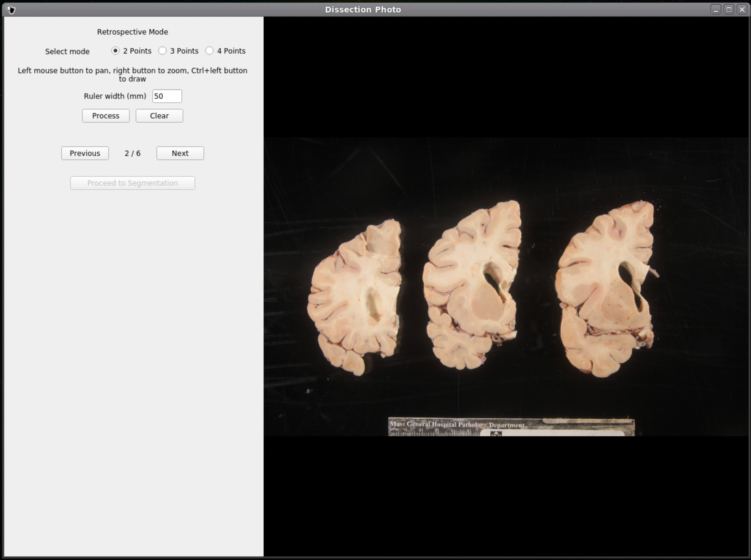751x560 pixels.
Task: Click the Ruler width input field
Action: 167,96
